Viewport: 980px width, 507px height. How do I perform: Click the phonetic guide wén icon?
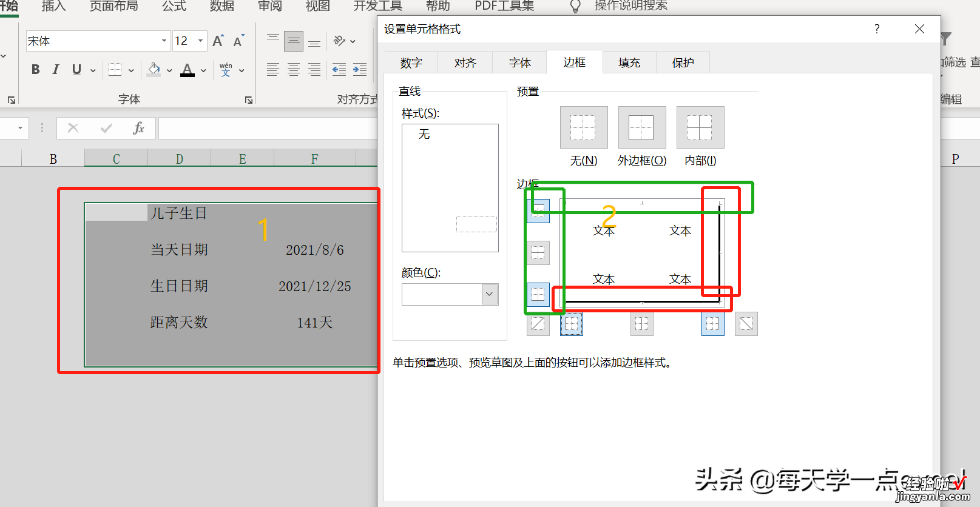(x=226, y=70)
